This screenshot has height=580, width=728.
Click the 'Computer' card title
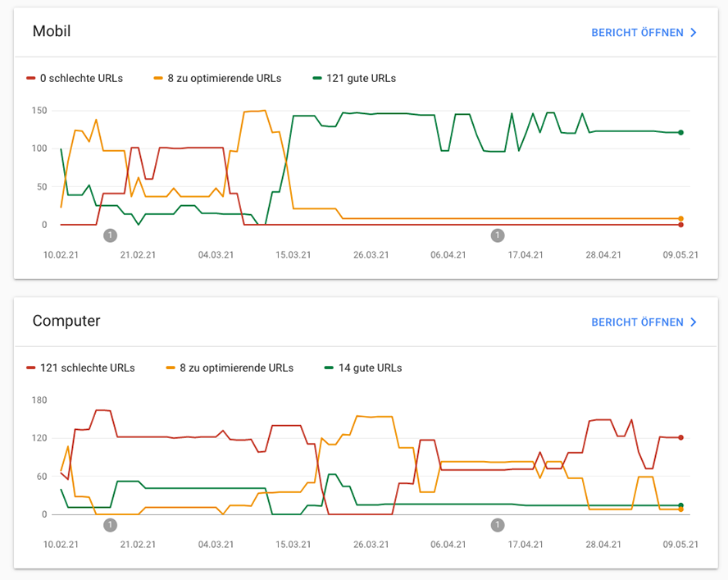tap(66, 321)
